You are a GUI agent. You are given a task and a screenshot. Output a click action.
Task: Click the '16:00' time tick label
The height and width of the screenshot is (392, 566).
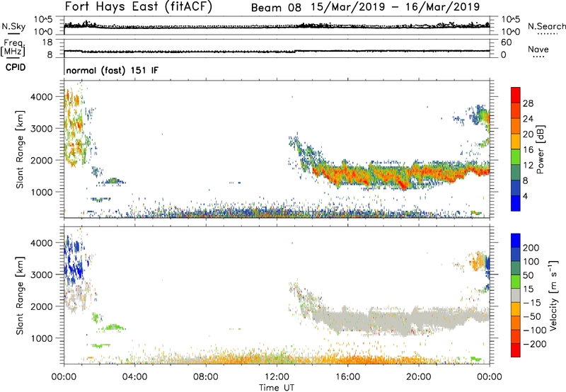[x=347, y=377]
